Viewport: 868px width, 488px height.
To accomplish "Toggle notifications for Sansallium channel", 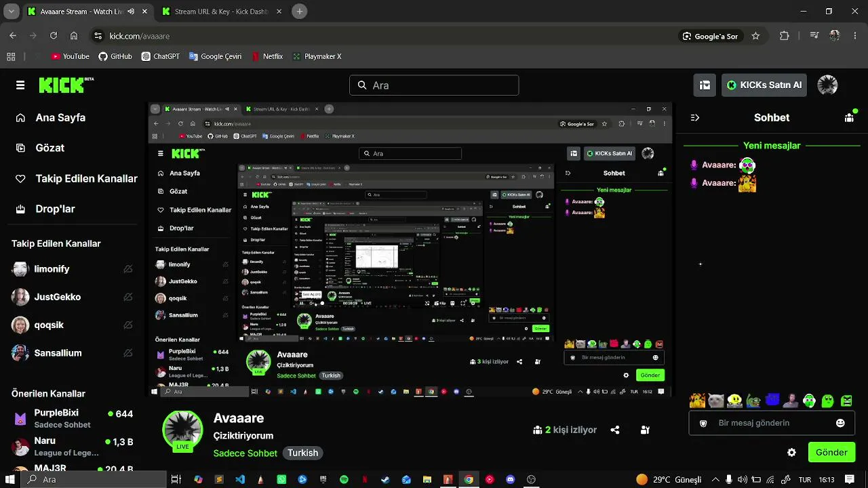I will (x=128, y=353).
